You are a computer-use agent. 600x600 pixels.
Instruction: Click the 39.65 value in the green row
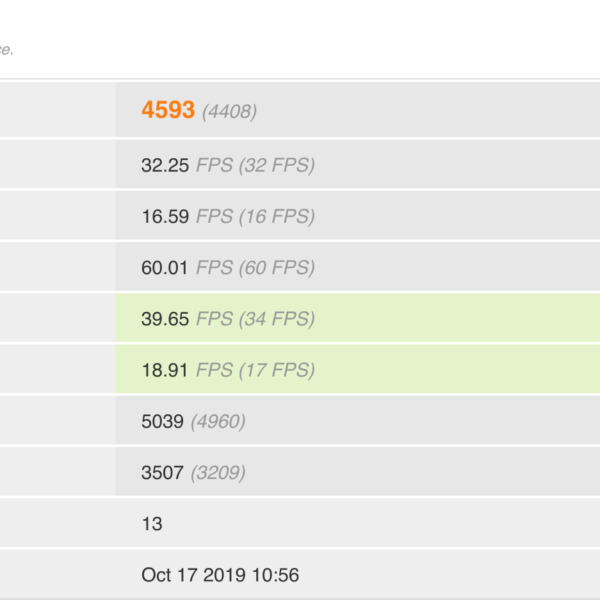[x=165, y=319]
